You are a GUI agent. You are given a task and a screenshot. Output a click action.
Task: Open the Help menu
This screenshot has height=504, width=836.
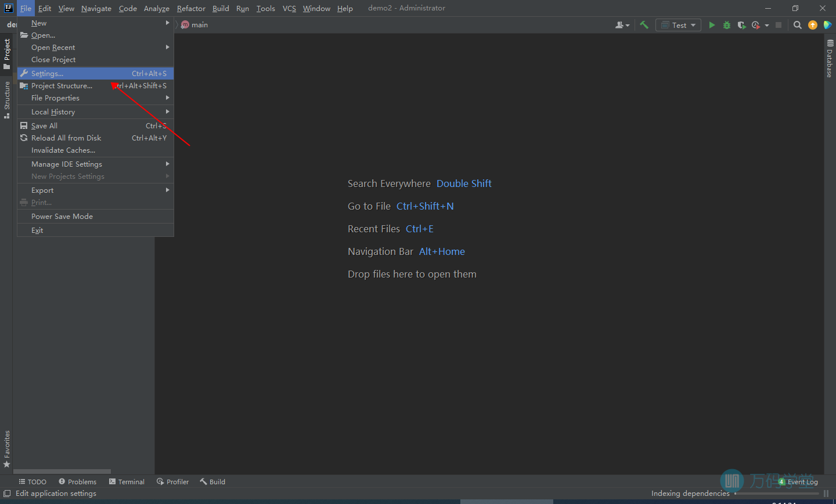[x=345, y=8]
